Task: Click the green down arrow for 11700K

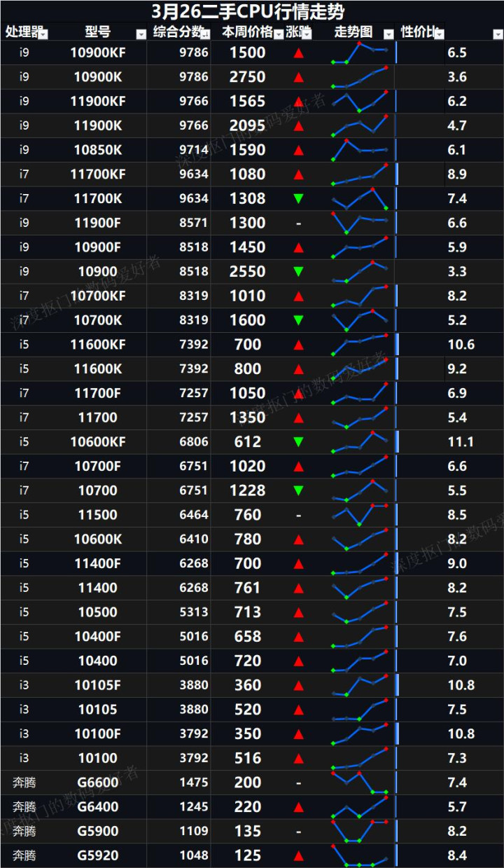Action: [x=298, y=199]
